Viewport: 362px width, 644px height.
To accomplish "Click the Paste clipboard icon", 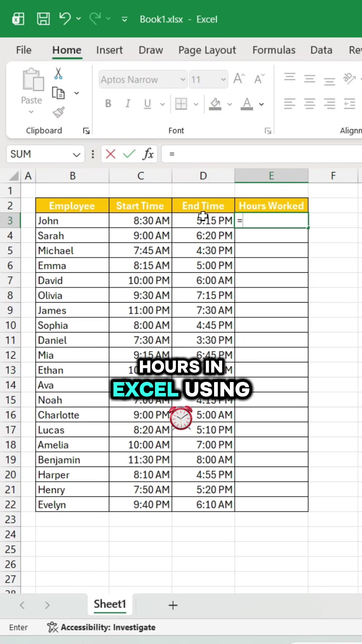I will point(33,80).
